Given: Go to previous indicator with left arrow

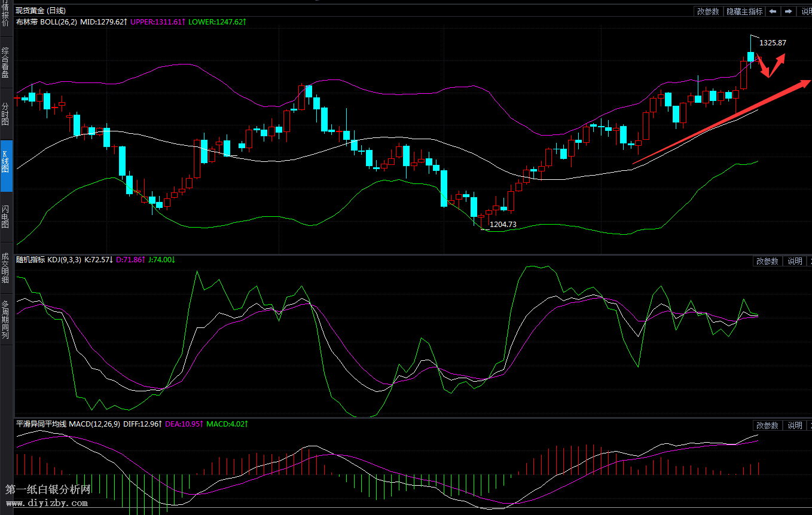Looking at the screenshot, I should pos(773,11).
